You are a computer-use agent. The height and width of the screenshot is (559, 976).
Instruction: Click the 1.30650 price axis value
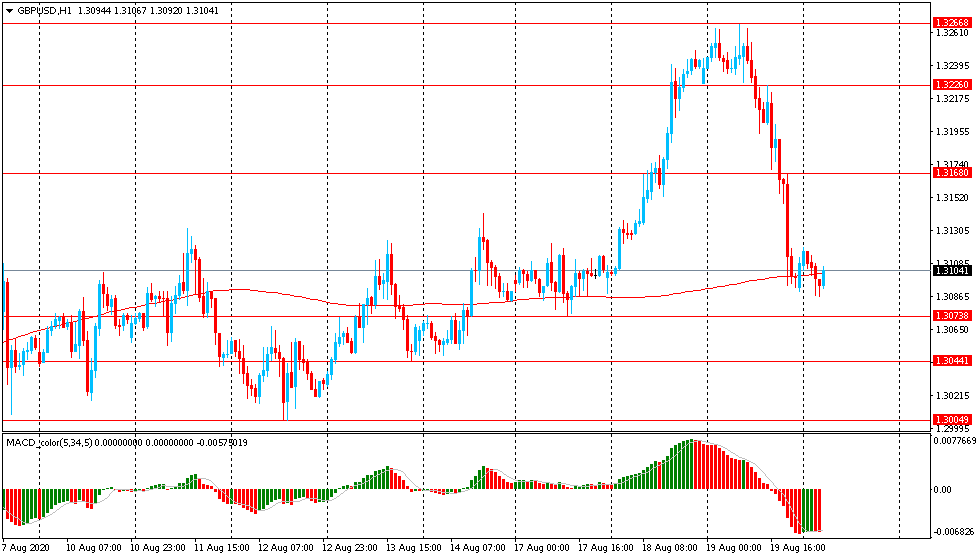tap(953, 330)
